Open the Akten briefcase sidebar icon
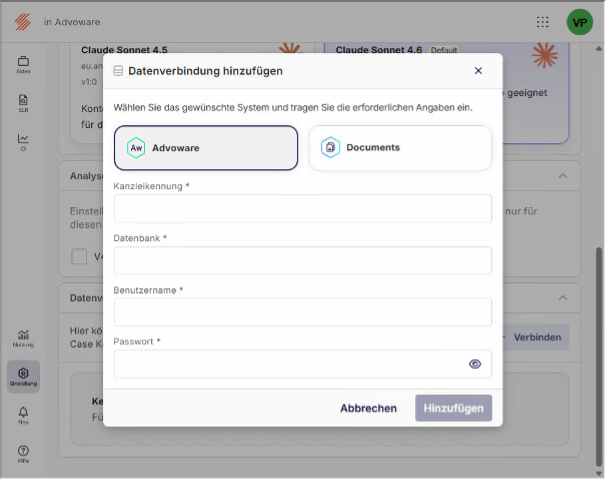Screen dimensions: 606x480 (23, 64)
